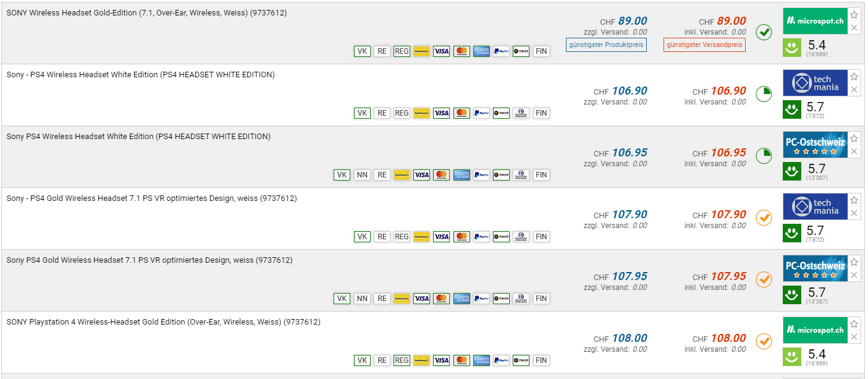Click the Diners Club icon in the 107.95 offer
Screen dimensions: 868x379
521,299
